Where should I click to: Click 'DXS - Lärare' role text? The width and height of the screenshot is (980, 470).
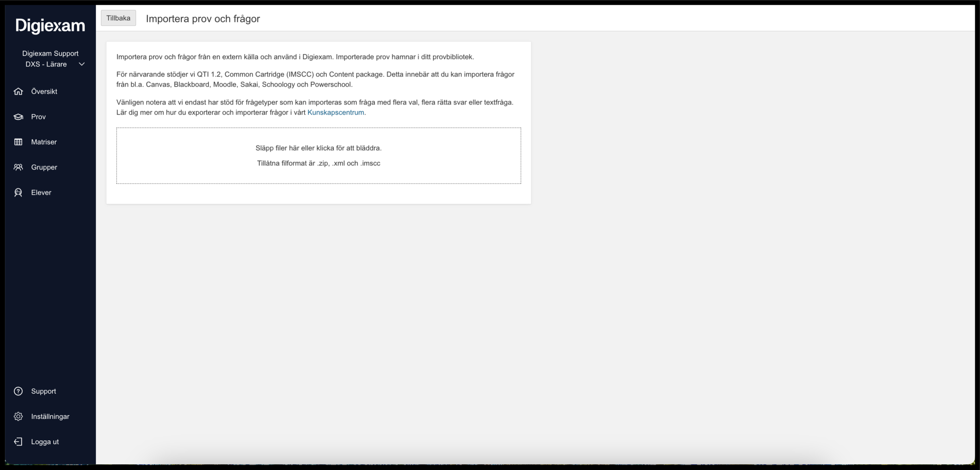tap(46, 64)
